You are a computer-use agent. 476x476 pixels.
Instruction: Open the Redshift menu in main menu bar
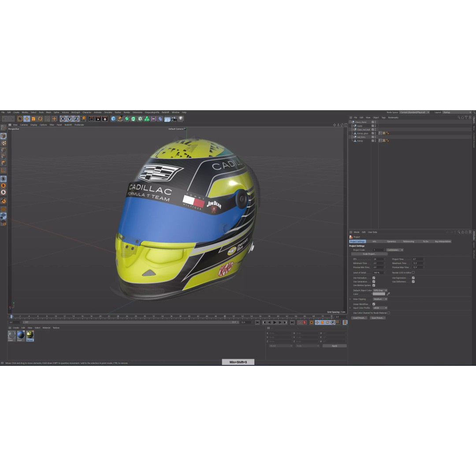point(165,112)
